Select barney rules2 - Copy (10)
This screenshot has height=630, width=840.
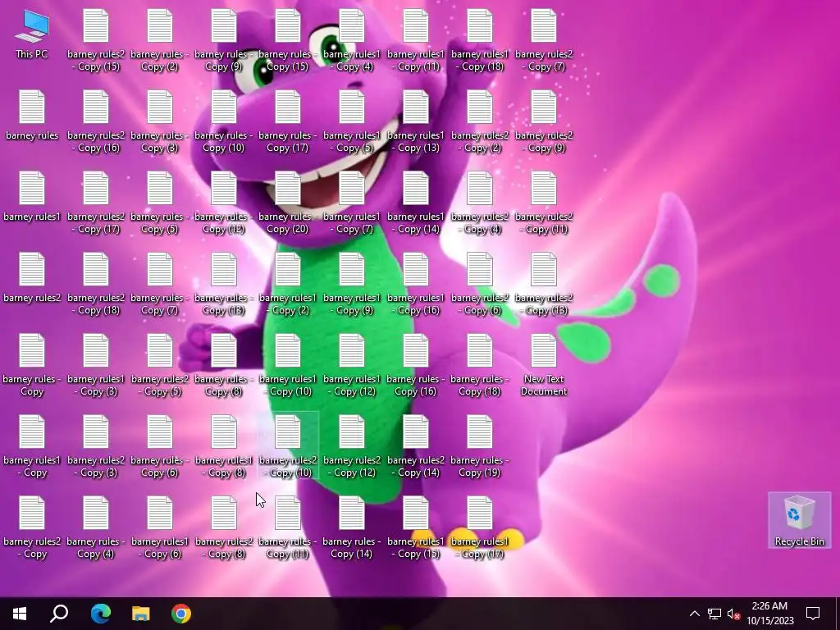[x=288, y=447]
